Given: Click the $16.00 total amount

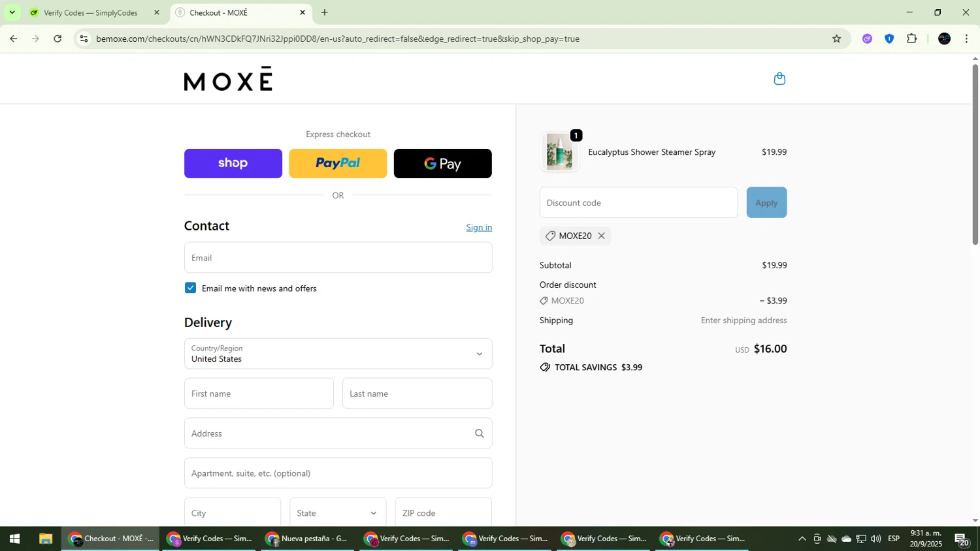Looking at the screenshot, I should [x=770, y=349].
